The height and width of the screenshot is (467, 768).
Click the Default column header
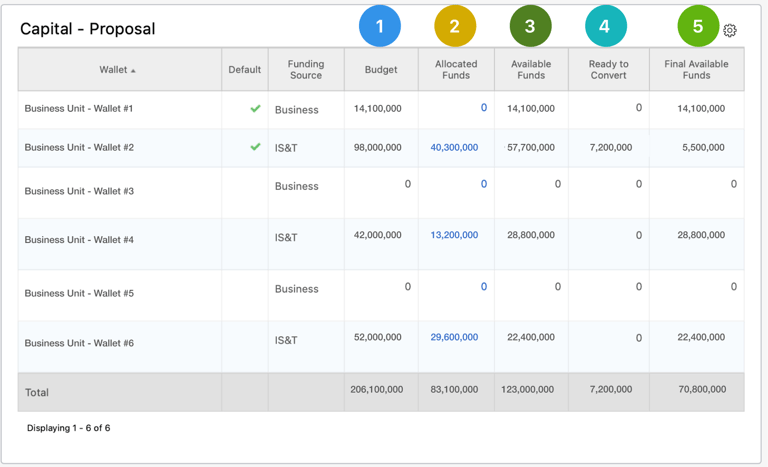pyautogui.click(x=244, y=70)
